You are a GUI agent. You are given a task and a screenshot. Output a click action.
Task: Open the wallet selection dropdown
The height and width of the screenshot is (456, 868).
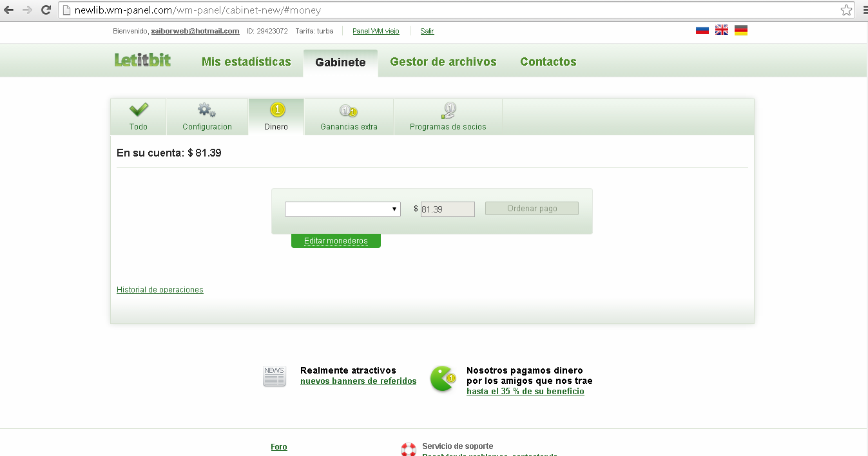pyautogui.click(x=343, y=209)
